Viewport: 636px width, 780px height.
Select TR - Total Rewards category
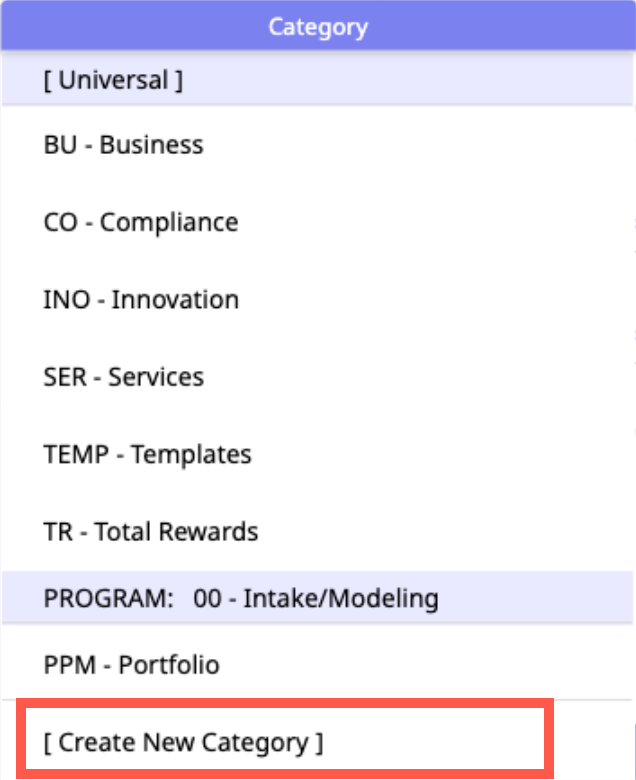(x=151, y=532)
